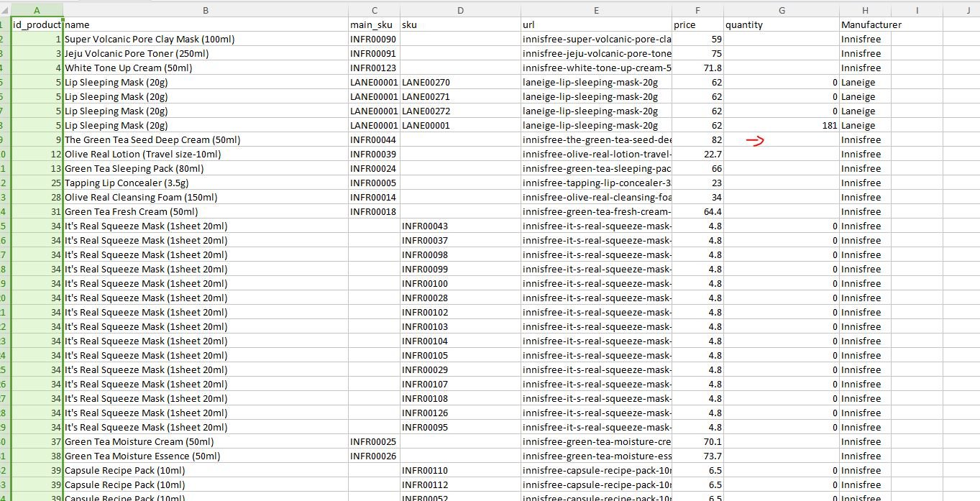Select column C header
The image size is (980, 501).
374,10
